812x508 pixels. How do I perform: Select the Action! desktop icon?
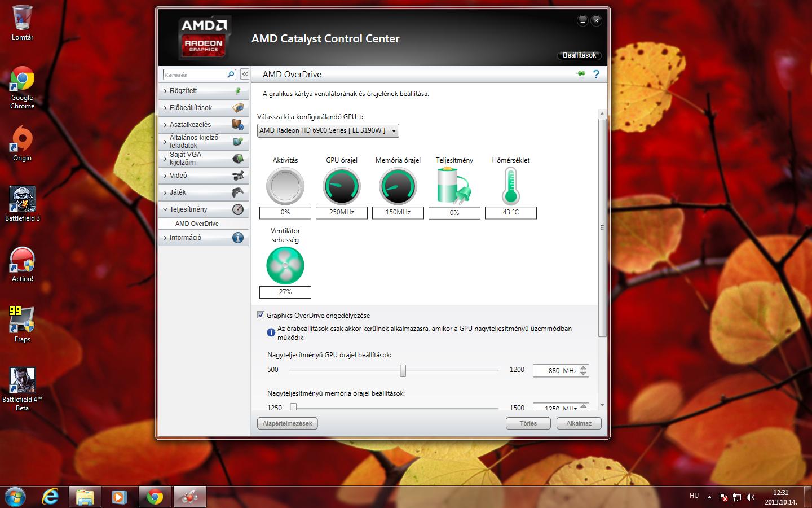tap(22, 265)
